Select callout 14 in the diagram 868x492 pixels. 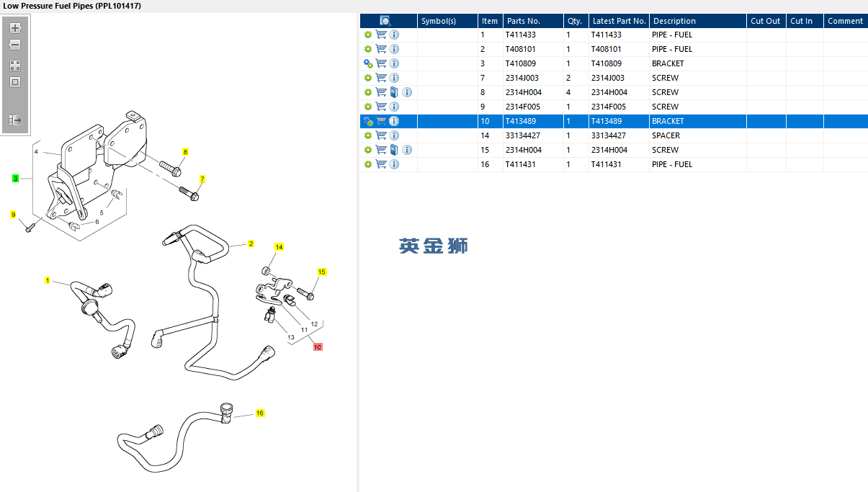279,247
